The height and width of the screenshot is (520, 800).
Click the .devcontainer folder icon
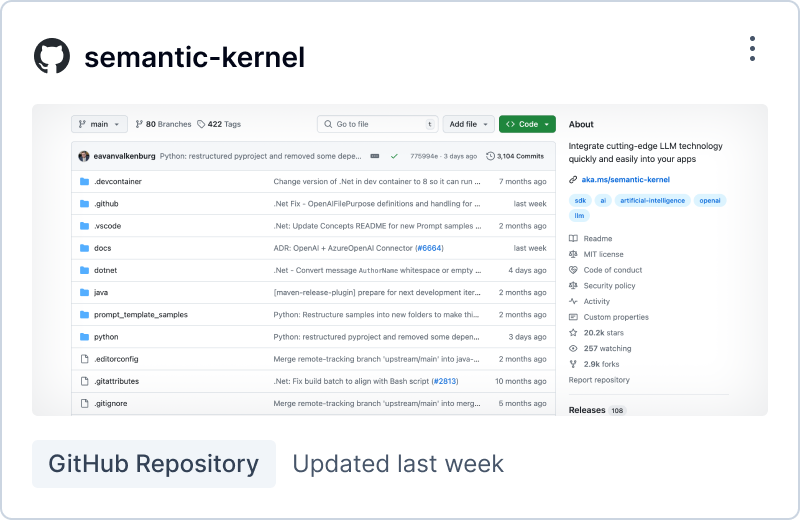click(x=84, y=182)
